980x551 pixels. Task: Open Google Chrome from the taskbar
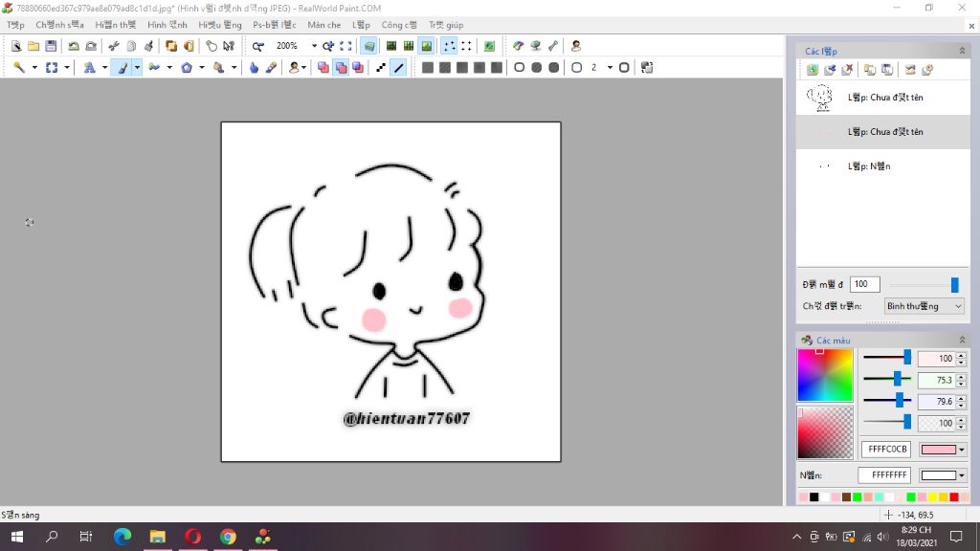pyautogui.click(x=228, y=537)
